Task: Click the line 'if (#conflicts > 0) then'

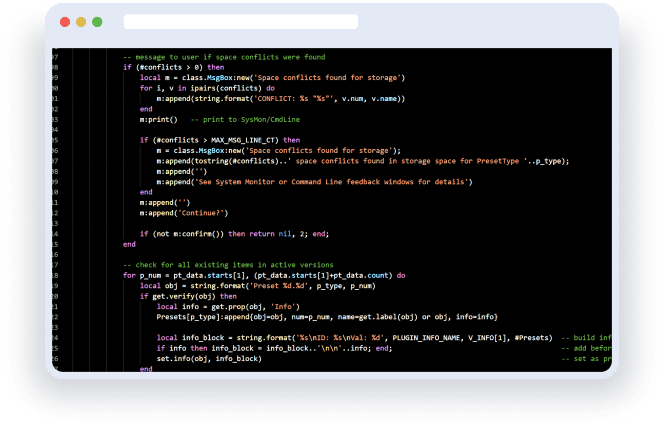Action: pos(174,67)
